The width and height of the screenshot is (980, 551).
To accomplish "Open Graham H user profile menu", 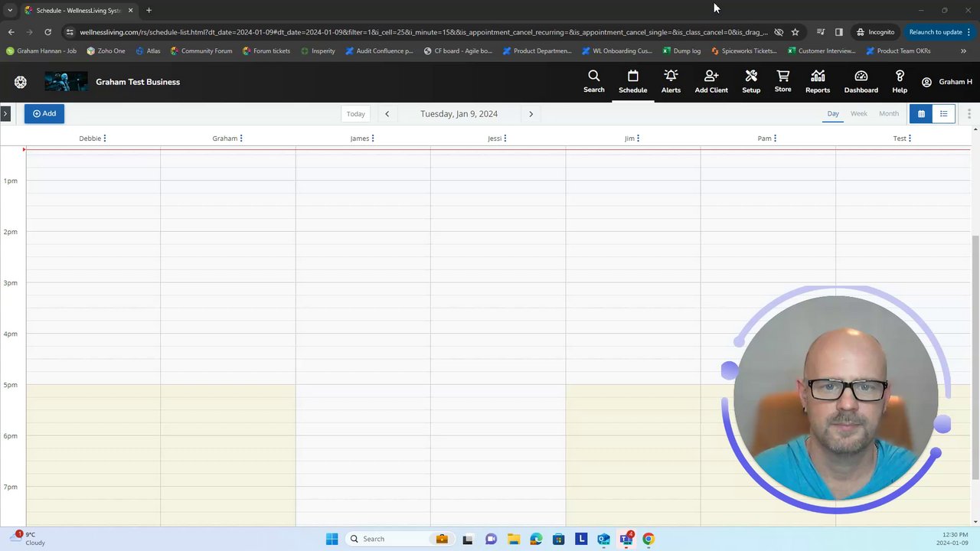I will (x=947, y=82).
